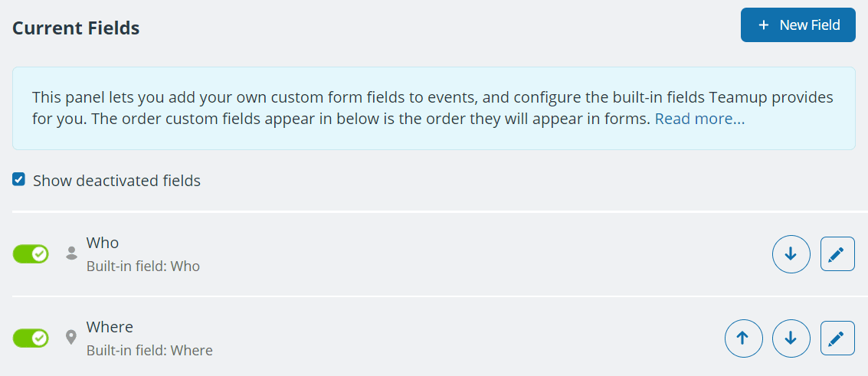Click the Built-in field: Where subtitle
868x376 pixels.
(x=149, y=351)
